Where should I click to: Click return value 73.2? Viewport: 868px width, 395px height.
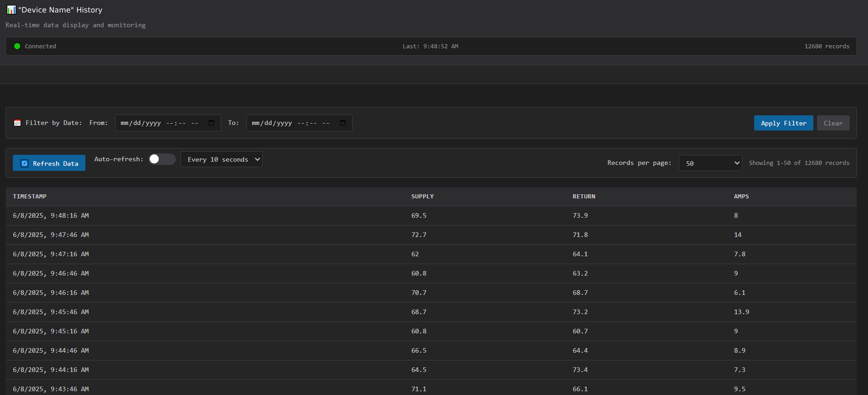point(580,312)
